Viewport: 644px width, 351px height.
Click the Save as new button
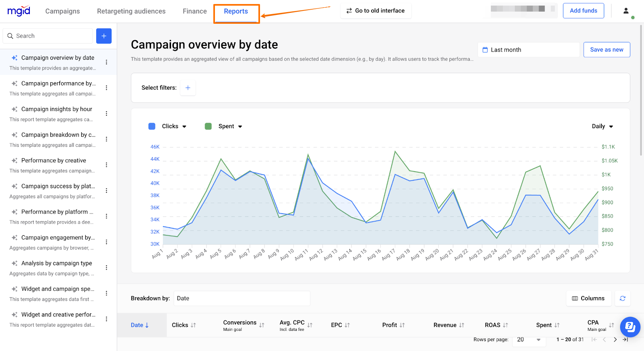pyautogui.click(x=606, y=50)
